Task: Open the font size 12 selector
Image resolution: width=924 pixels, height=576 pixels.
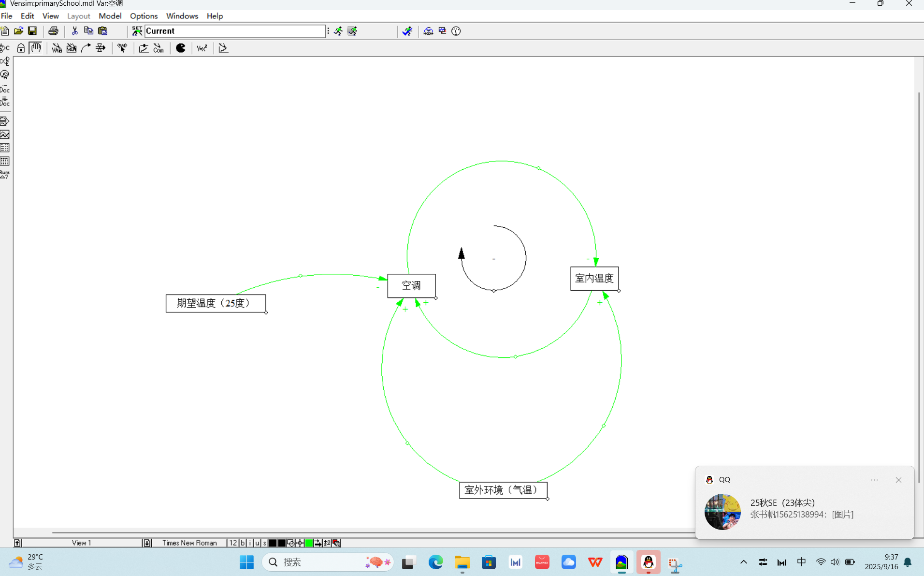Action: click(232, 543)
